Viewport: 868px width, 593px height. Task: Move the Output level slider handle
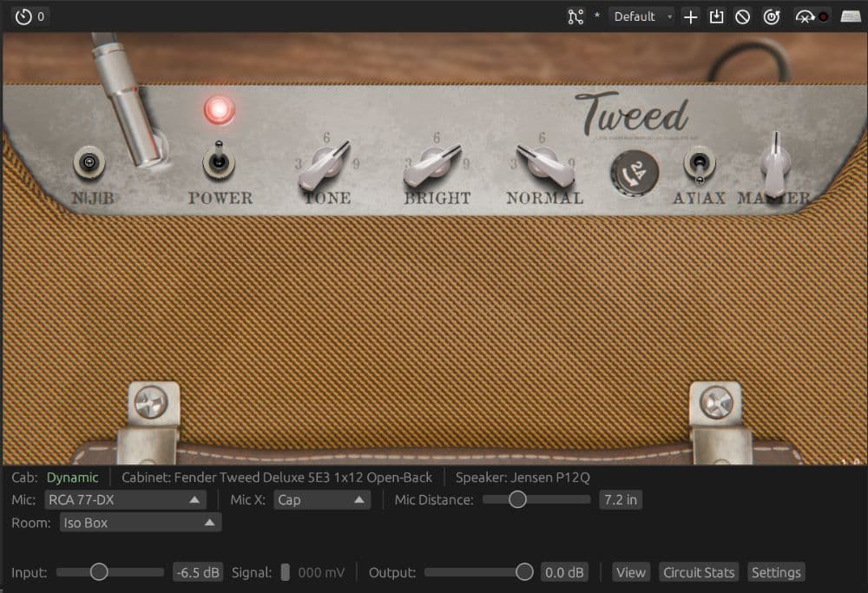(x=524, y=572)
